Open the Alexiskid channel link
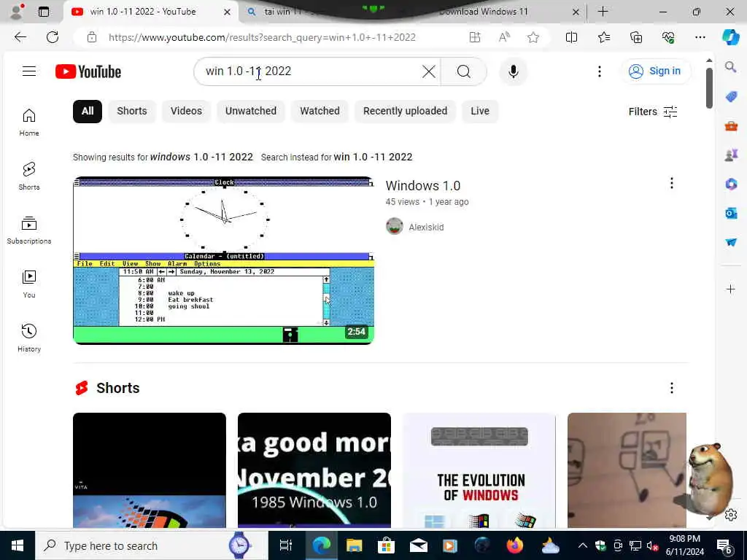Screen dimensions: 747x560 (426, 227)
